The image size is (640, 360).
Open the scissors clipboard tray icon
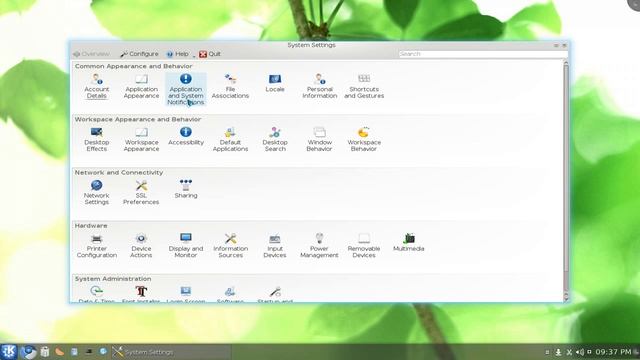569,352
